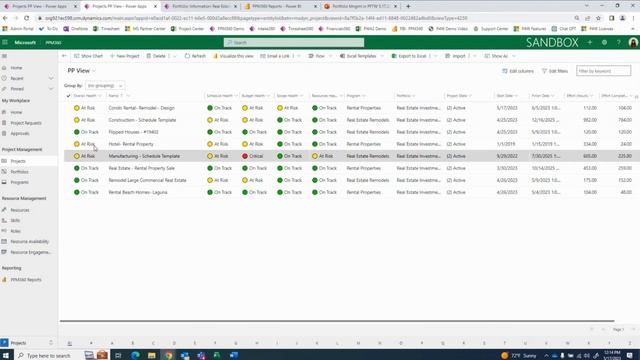Open Chrome from the Windows taskbar

click(168, 355)
